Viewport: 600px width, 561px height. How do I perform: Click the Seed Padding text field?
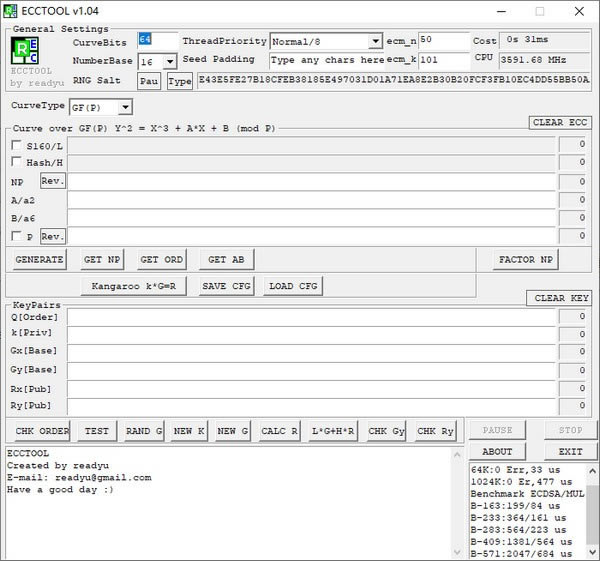327,60
